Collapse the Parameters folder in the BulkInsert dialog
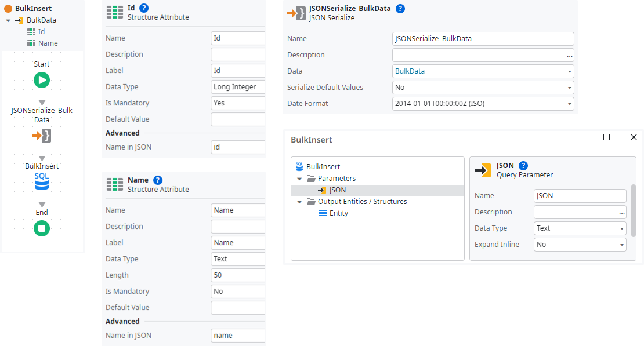The width and height of the screenshot is (644, 346). tap(299, 178)
